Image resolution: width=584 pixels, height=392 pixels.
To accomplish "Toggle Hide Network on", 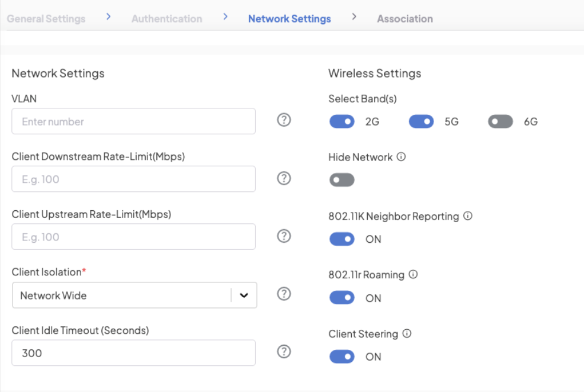I will (x=342, y=180).
